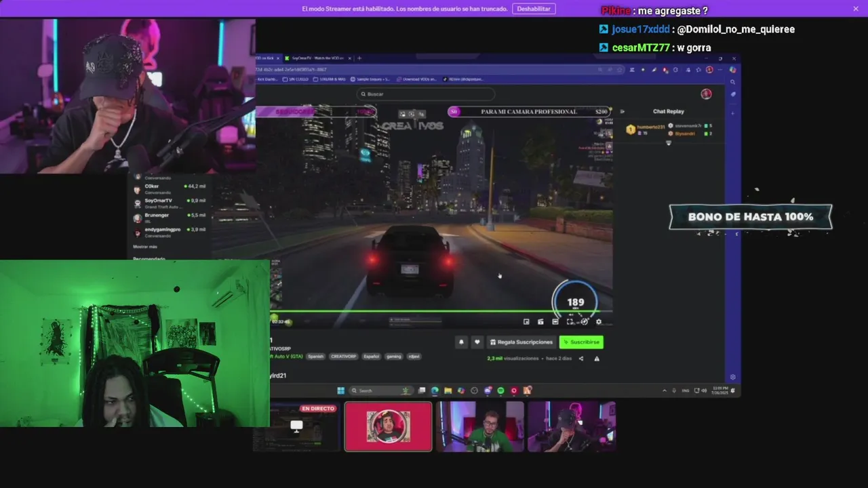
Task: Select the green-shirt streamer thumbnail
Action: 480,426
